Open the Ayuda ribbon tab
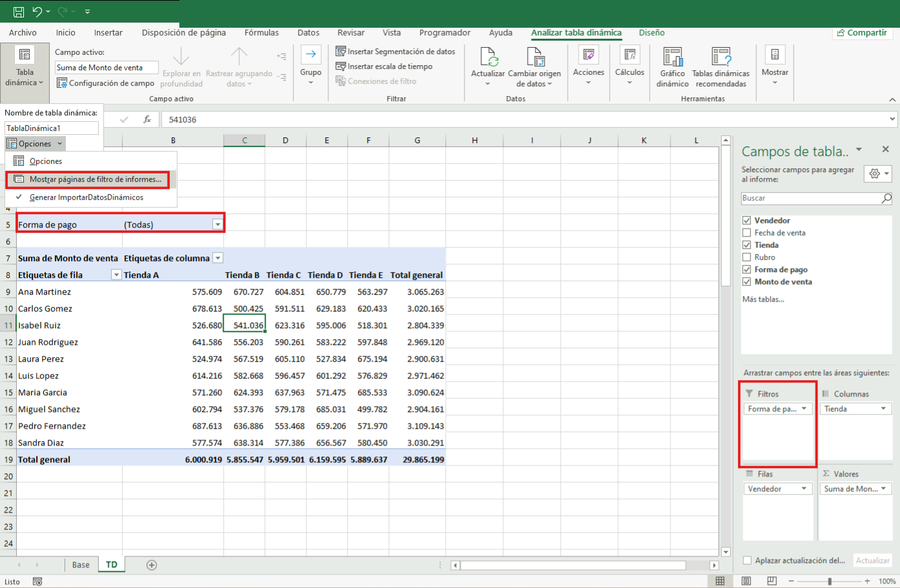The image size is (900, 588). coord(501,32)
